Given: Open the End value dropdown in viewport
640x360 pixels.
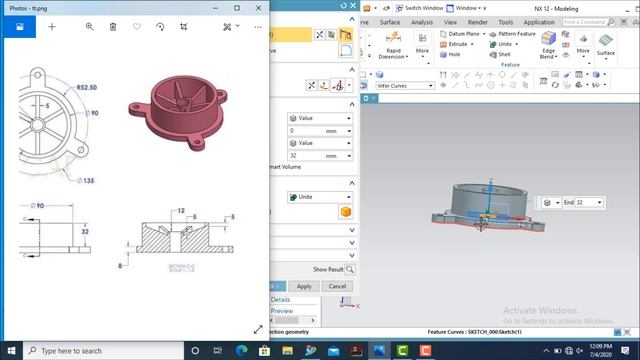Looking at the screenshot, I should [599, 202].
